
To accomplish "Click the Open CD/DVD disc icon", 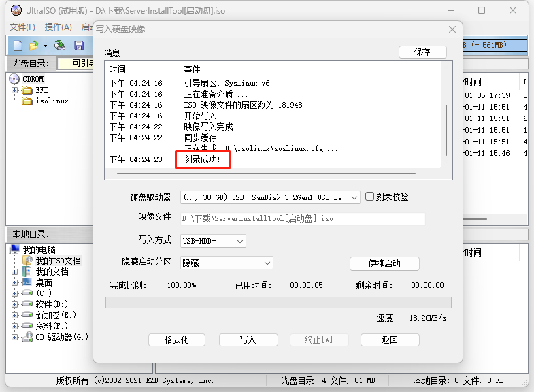I will point(60,45).
